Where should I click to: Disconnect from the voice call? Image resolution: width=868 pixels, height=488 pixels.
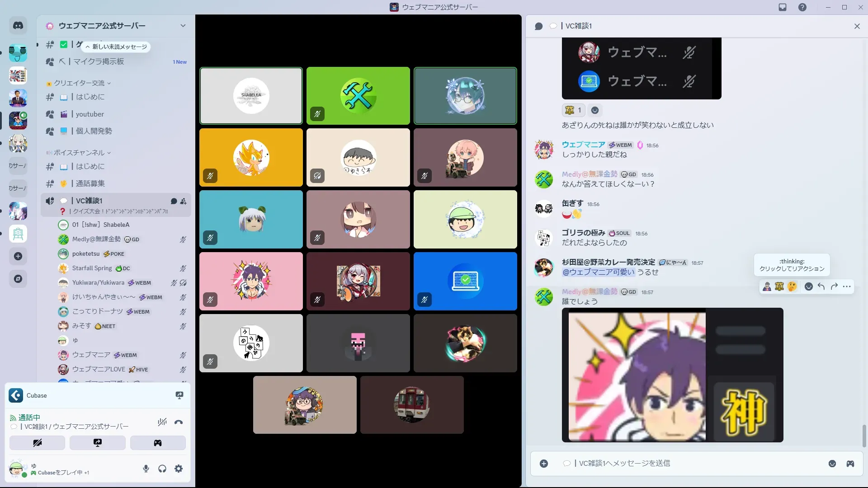coord(179,422)
